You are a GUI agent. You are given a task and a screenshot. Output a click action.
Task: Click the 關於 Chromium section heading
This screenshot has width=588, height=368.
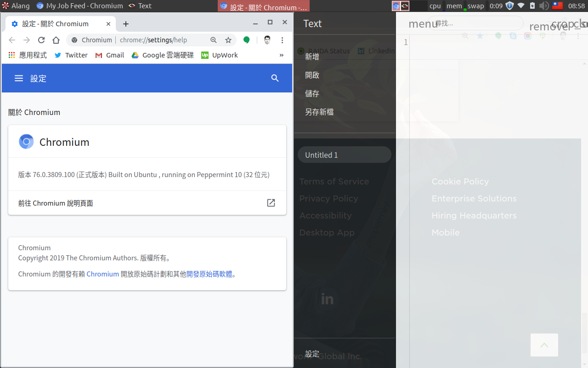[34, 112]
